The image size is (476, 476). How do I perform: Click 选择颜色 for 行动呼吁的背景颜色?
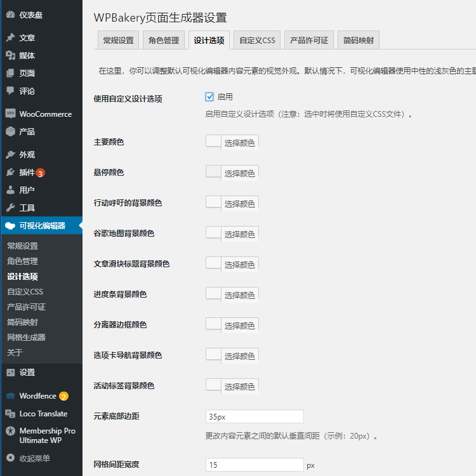point(239,203)
